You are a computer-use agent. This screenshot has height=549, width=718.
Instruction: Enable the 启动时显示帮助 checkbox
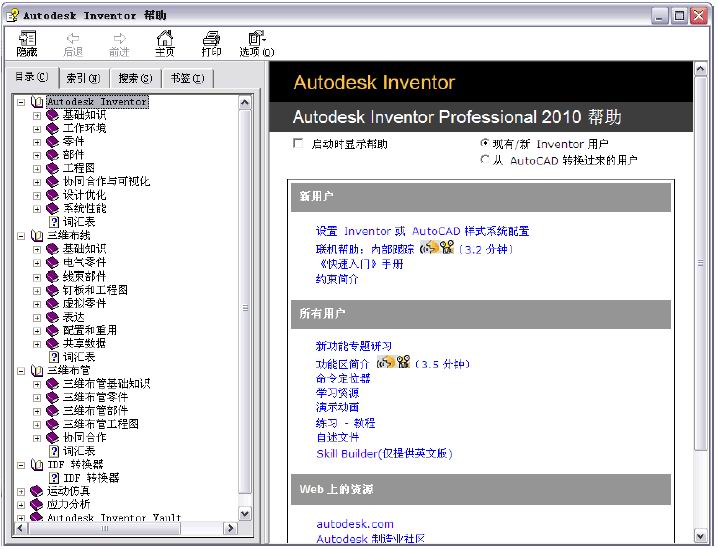(298, 143)
